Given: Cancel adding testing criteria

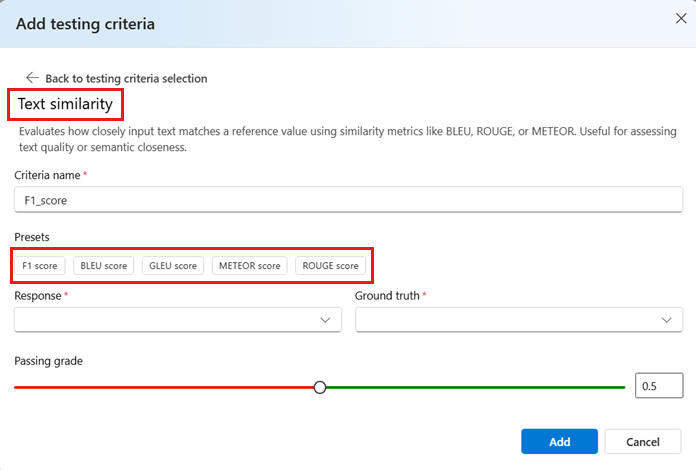Looking at the screenshot, I should point(643,442).
